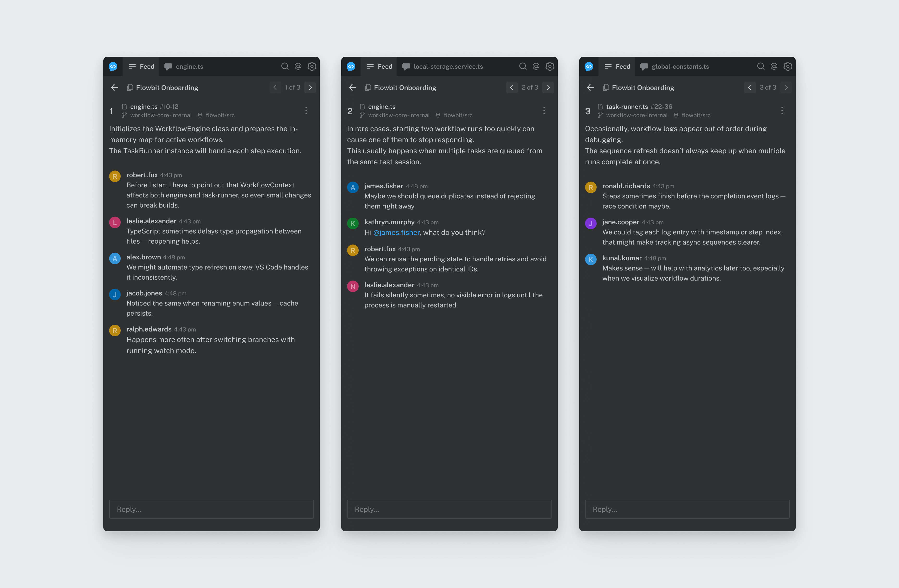
Task: Click the app logo in the engine.ts panel
Action: pyautogui.click(x=113, y=67)
